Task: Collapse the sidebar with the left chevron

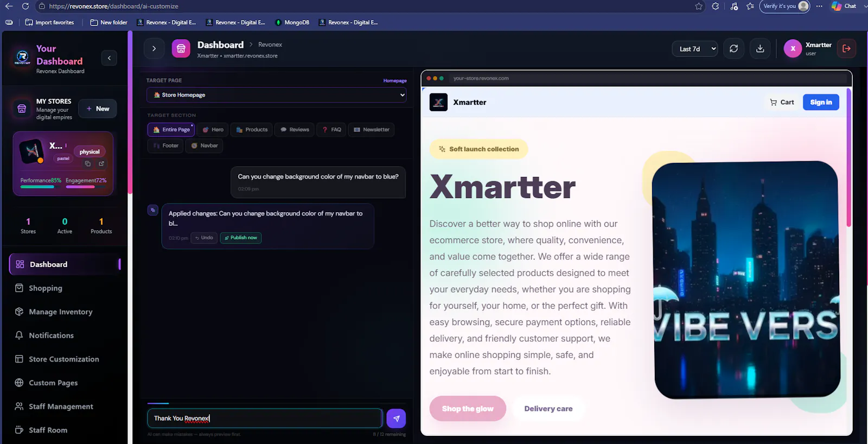Action: [109, 58]
